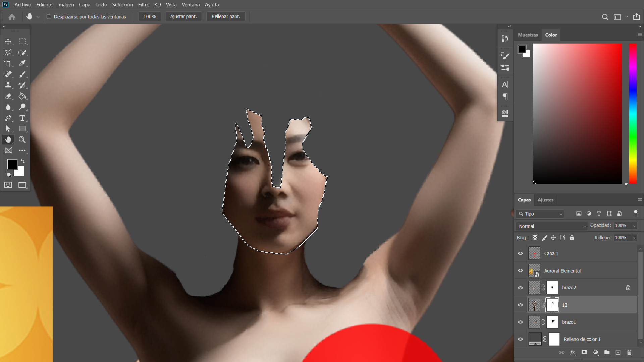Open the Paragraph panel icon

click(505, 97)
